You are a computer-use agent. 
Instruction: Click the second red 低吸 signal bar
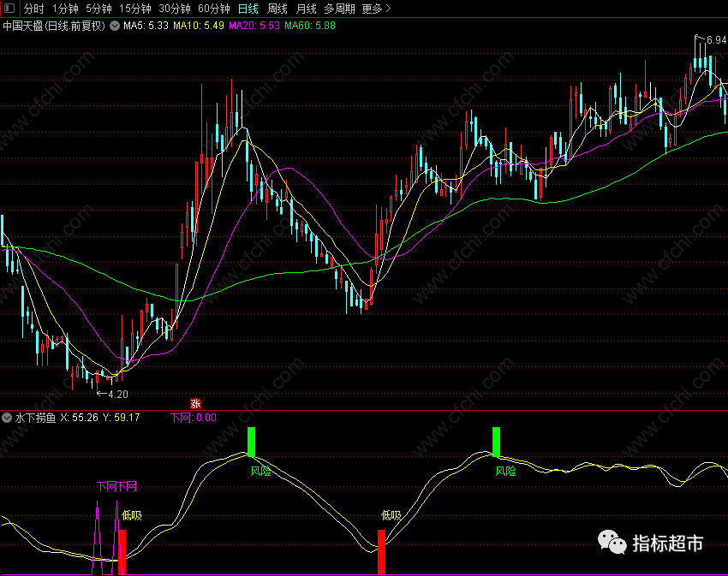(x=381, y=552)
